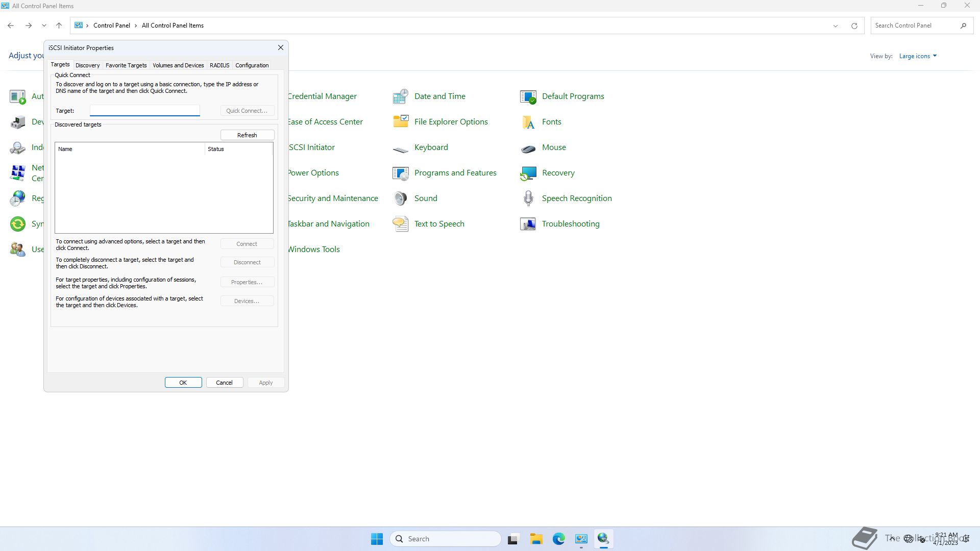
Task: Click the Refresh button for discovered targets
Action: point(247,135)
